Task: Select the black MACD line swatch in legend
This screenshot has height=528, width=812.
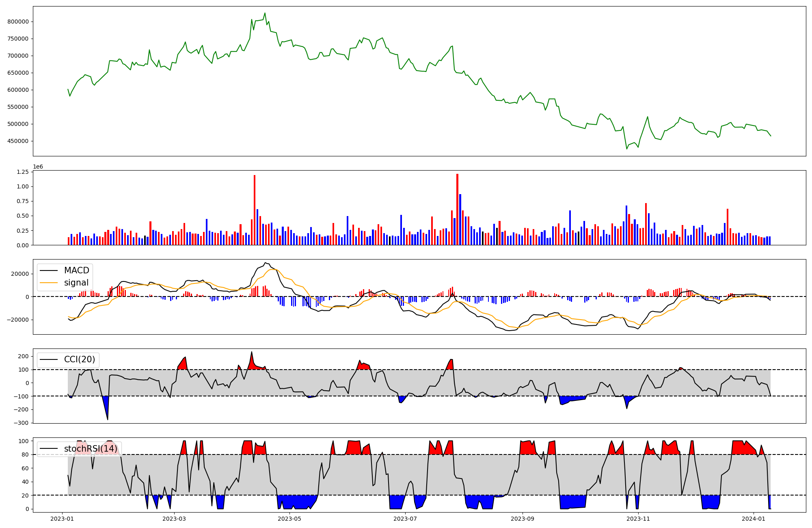Action: pyautogui.click(x=50, y=270)
